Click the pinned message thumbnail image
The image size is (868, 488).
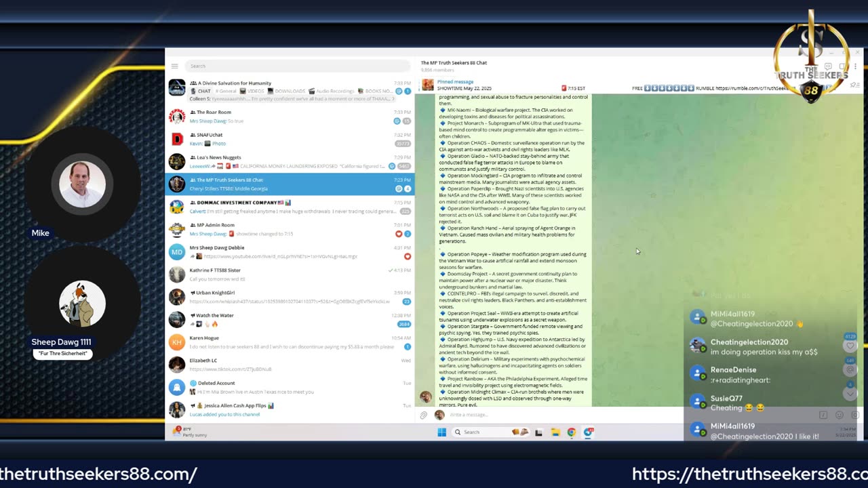pos(427,85)
